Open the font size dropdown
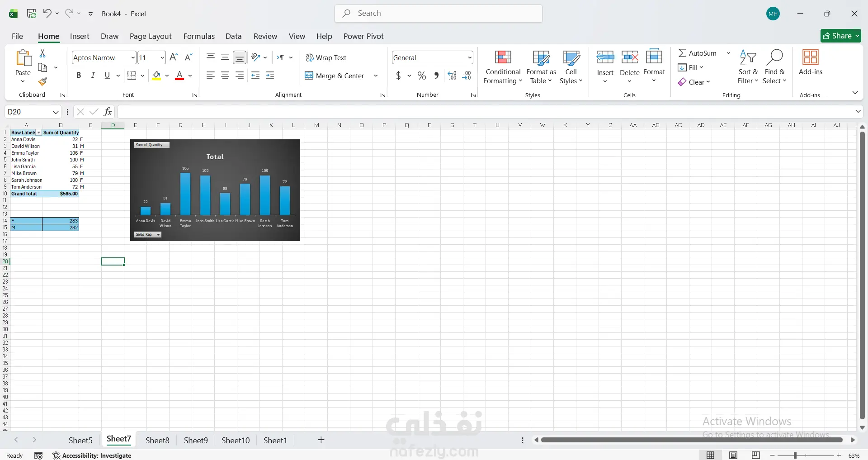868x460 pixels. pyautogui.click(x=162, y=57)
